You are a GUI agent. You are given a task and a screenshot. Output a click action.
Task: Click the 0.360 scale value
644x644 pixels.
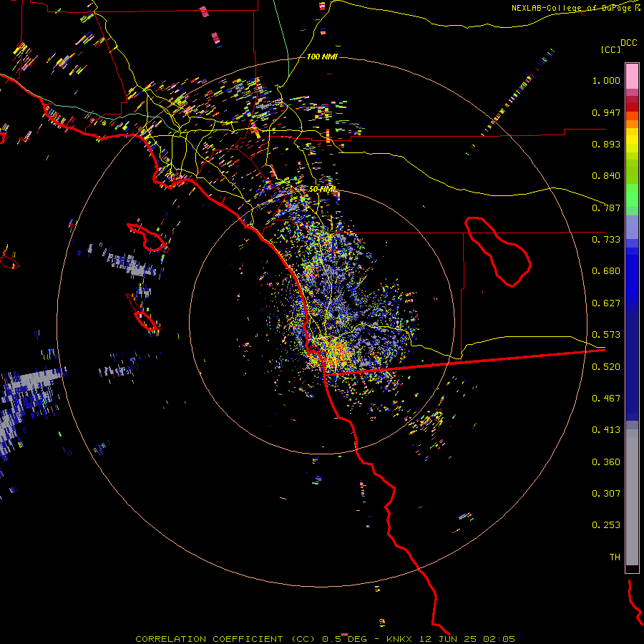pos(606,462)
